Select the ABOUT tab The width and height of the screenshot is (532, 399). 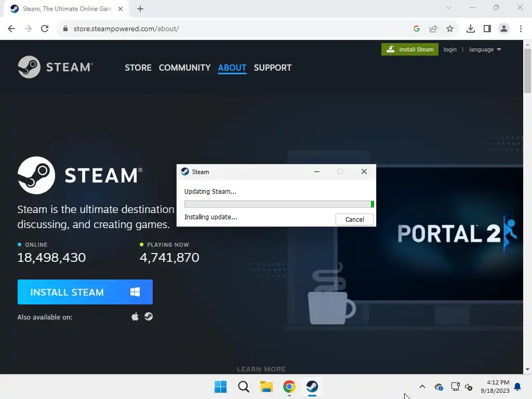pyautogui.click(x=232, y=68)
